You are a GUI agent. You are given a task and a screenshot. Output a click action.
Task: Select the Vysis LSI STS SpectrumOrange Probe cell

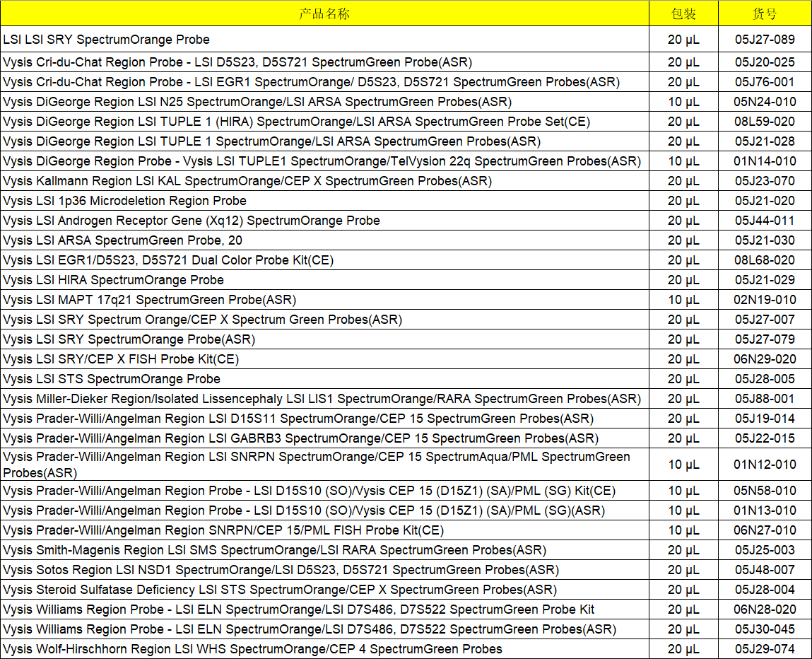[x=112, y=379]
